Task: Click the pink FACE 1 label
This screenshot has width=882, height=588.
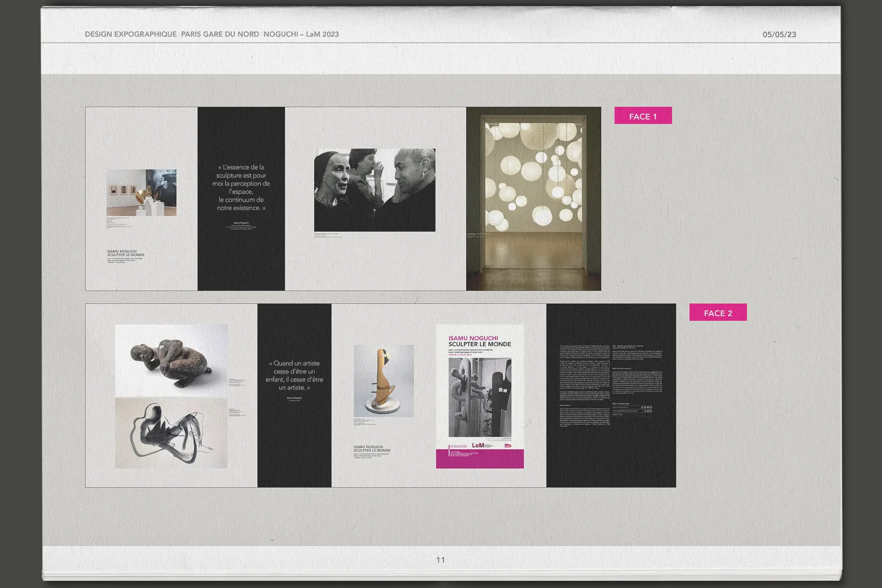Action: click(643, 116)
